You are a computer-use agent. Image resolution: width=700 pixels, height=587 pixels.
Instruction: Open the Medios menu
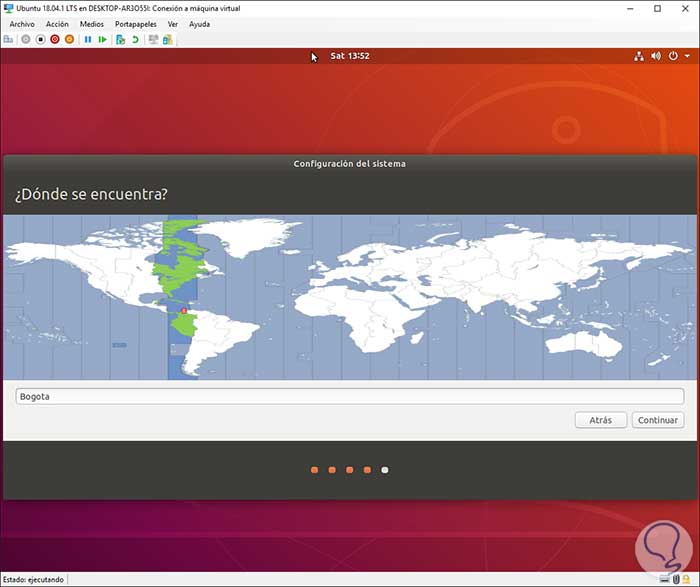pos(92,24)
